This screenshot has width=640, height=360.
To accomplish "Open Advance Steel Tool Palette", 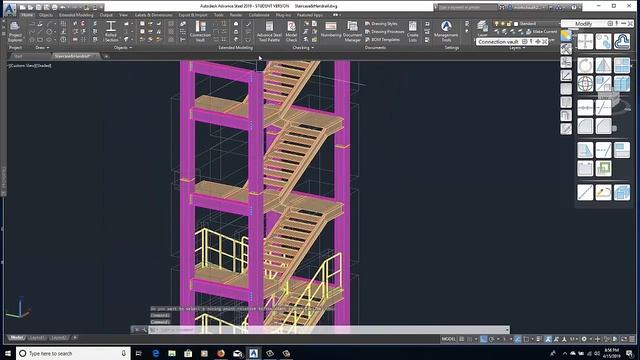I will point(269,32).
